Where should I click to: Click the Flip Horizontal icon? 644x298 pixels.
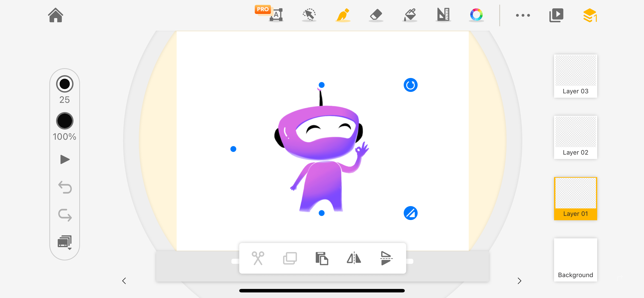353,258
